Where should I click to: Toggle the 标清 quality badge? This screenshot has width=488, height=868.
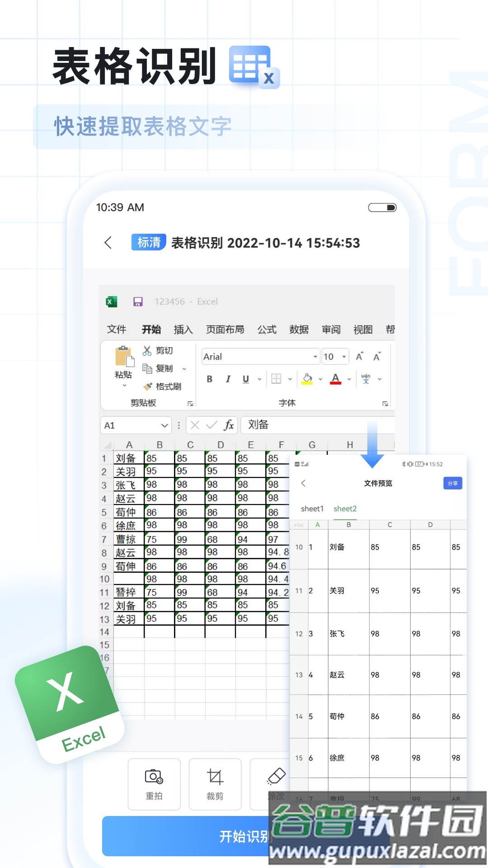(x=149, y=243)
